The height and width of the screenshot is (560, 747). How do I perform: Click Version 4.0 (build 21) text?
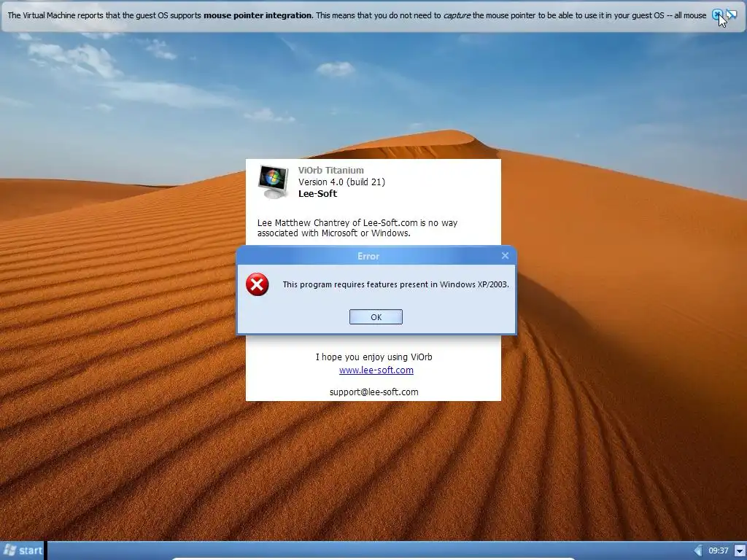341,182
